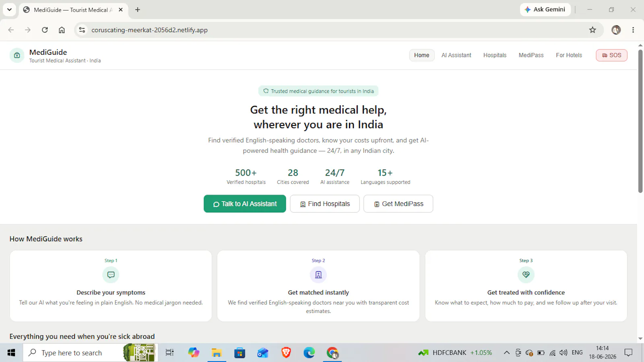Go back to the previous page
644x362 pixels.
[11, 30]
